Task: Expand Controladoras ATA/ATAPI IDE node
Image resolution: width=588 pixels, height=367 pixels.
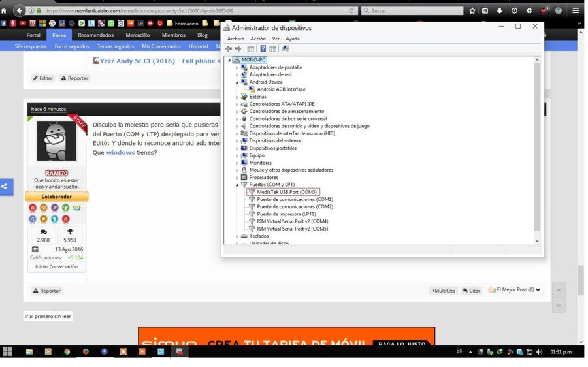Action: pyautogui.click(x=237, y=104)
